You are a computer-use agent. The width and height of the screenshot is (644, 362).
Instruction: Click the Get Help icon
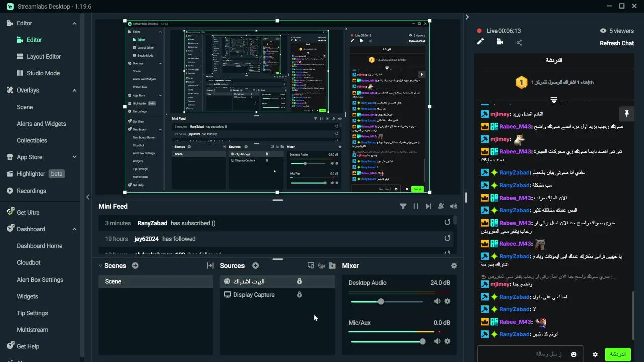coord(10,346)
